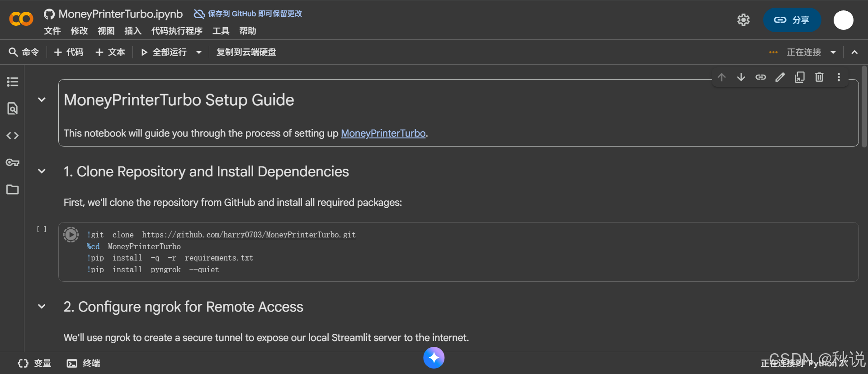Click the connecting status indicator
This screenshot has width=868, height=374.
tap(803, 52)
